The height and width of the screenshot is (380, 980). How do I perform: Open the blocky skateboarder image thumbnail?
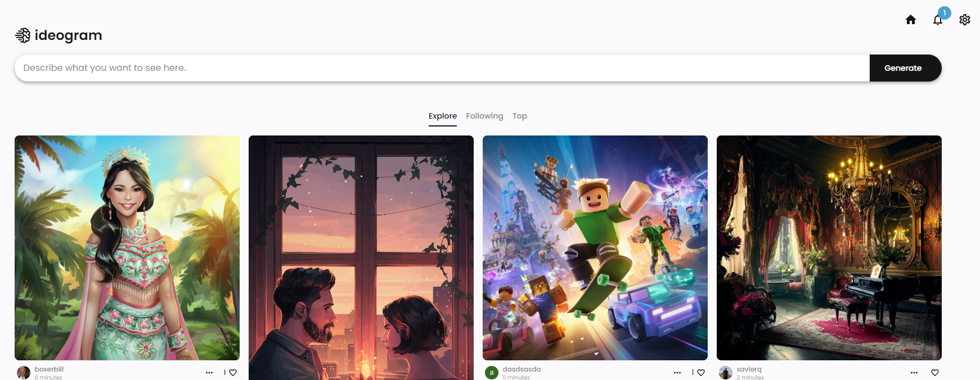(595, 247)
